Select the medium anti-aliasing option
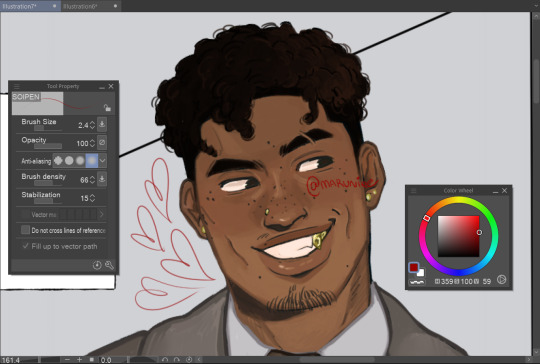 80,160
